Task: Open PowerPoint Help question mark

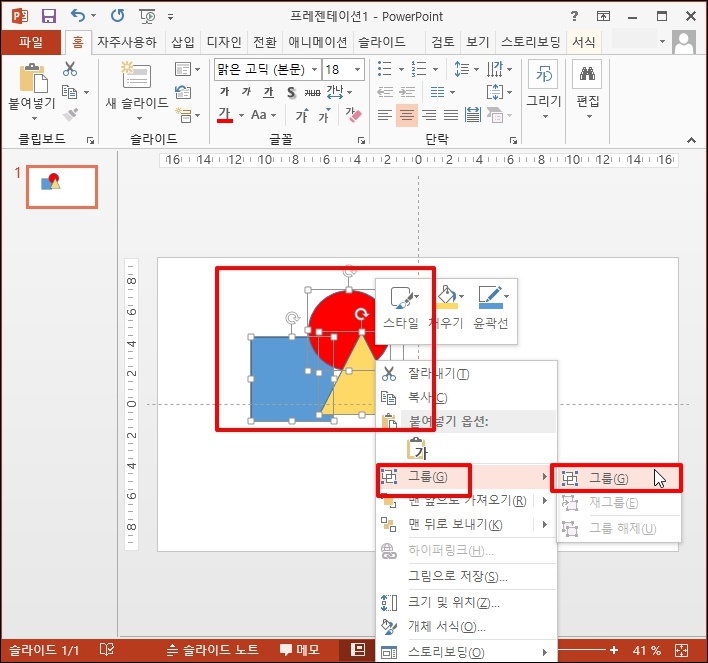Action: [574, 16]
